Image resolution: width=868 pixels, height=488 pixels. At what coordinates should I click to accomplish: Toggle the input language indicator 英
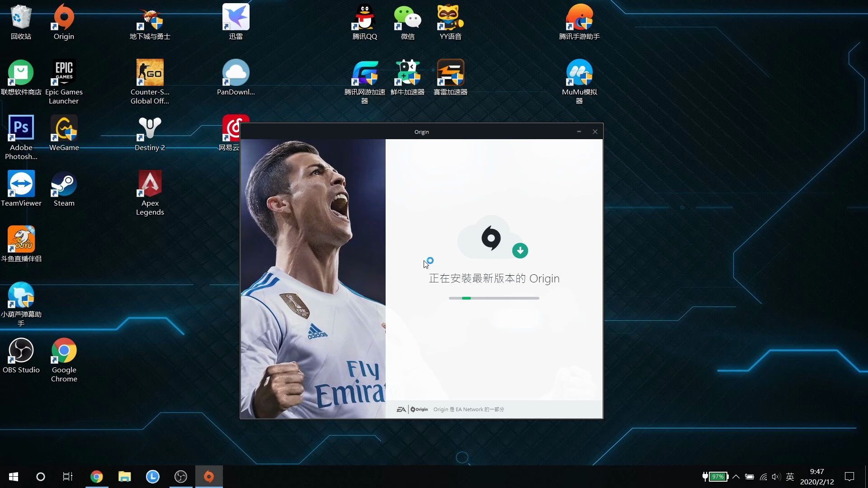(790, 477)
